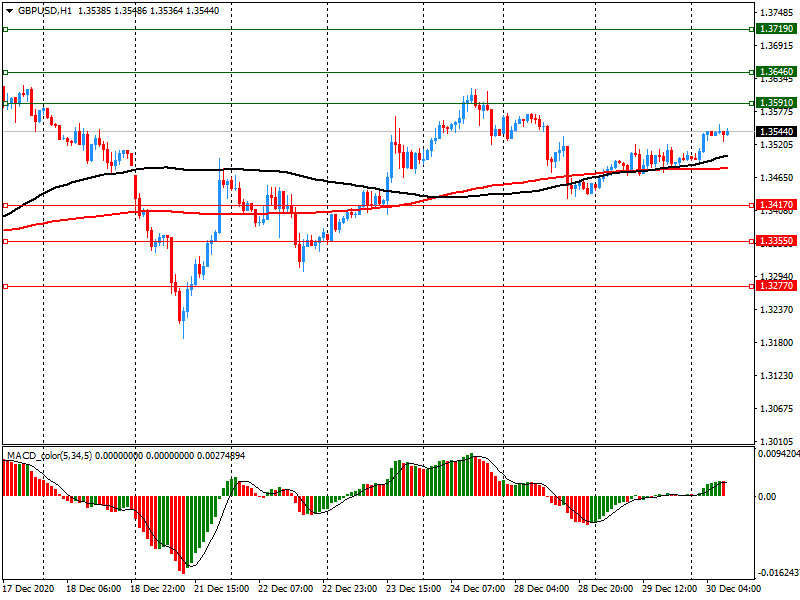Click the black 1.35440 current price label
This screenshot has height=600, width=800.
point(776,132)
